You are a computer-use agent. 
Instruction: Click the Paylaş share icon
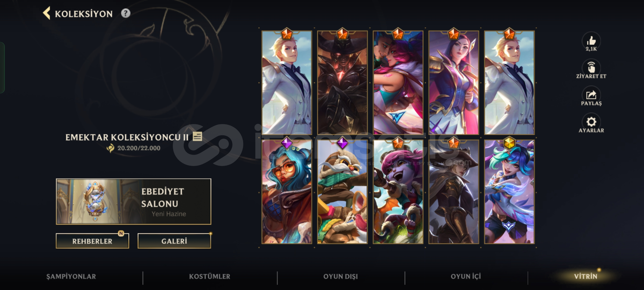coord(591,95)
